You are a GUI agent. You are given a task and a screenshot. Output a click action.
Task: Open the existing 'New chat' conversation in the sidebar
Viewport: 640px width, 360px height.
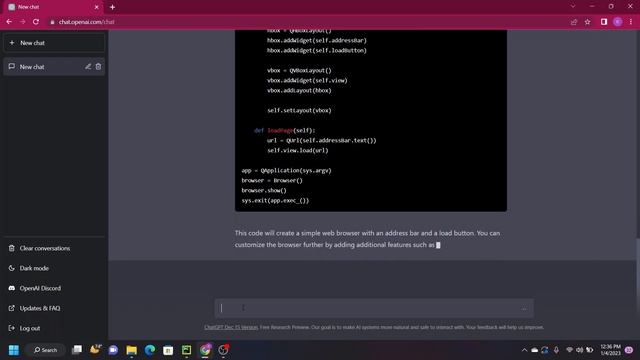click(x=54, y=67)
